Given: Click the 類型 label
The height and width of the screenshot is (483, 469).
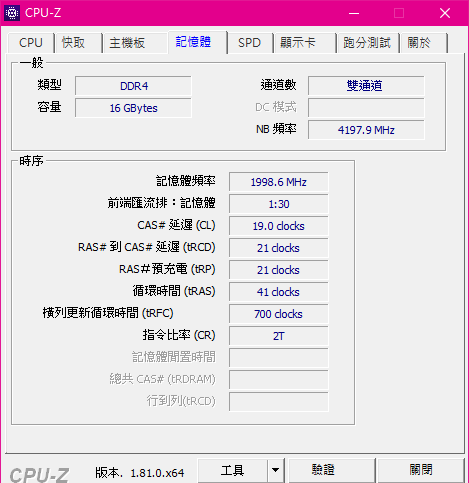Looking at the screenshot, I should tap(49, 85).
